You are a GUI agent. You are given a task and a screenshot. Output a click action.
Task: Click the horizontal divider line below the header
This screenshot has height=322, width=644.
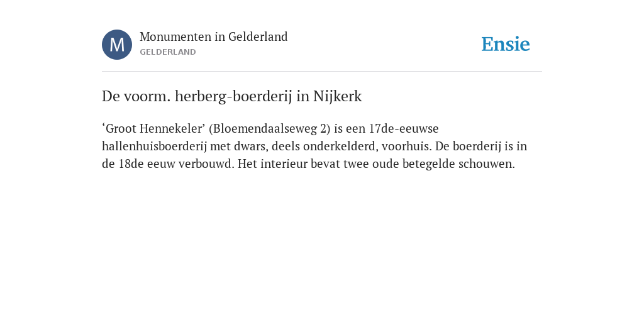point(322,72)
